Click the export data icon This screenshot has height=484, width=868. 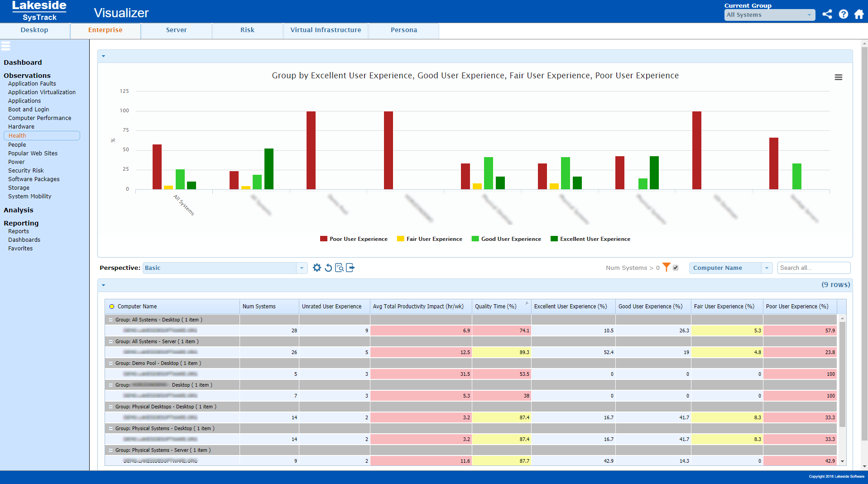pos(350,268)
